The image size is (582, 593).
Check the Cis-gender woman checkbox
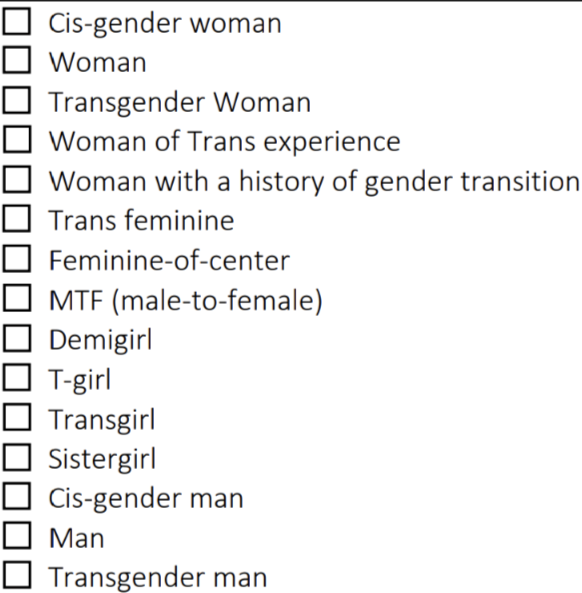[x=17, y=21]
